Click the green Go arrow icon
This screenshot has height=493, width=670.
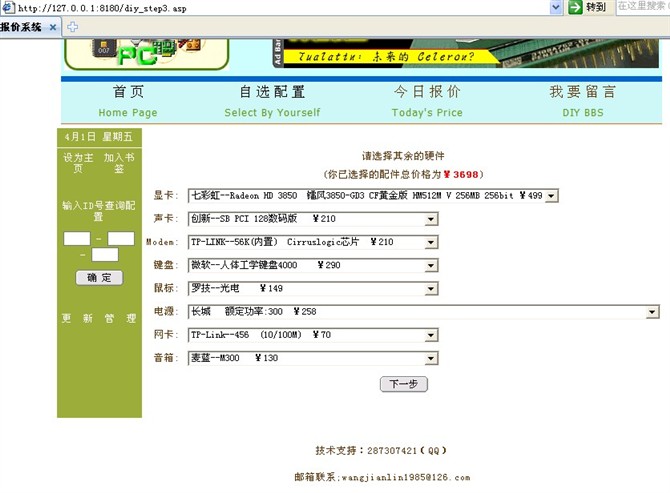point(575,7)
